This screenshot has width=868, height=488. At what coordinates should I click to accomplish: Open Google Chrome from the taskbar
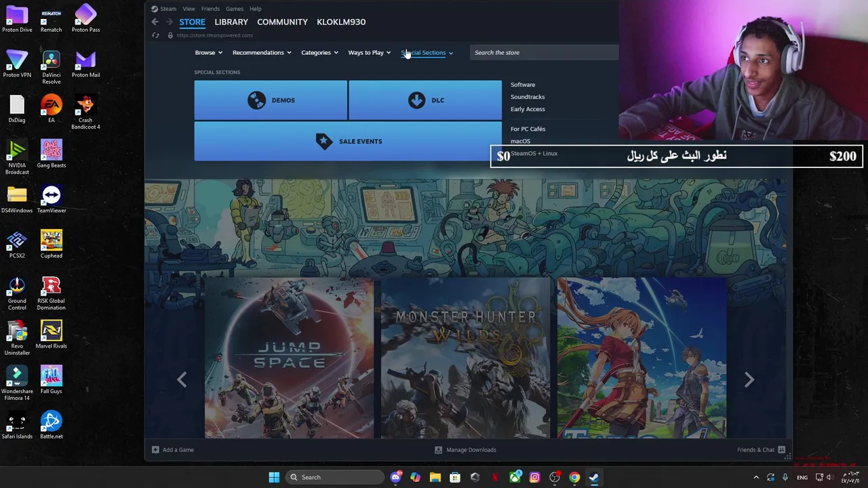[x=574, y=477]
